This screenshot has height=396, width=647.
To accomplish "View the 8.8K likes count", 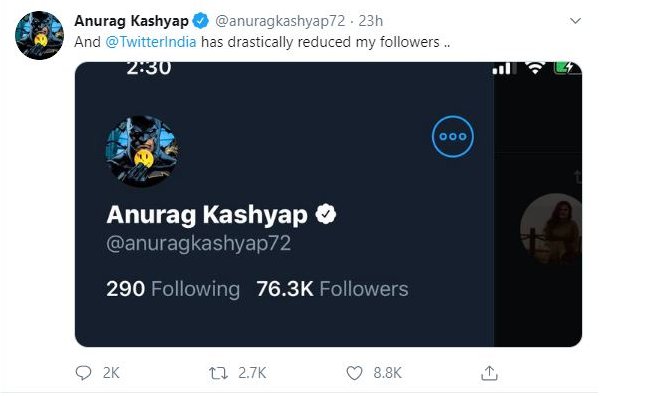I will click(387, 373).
